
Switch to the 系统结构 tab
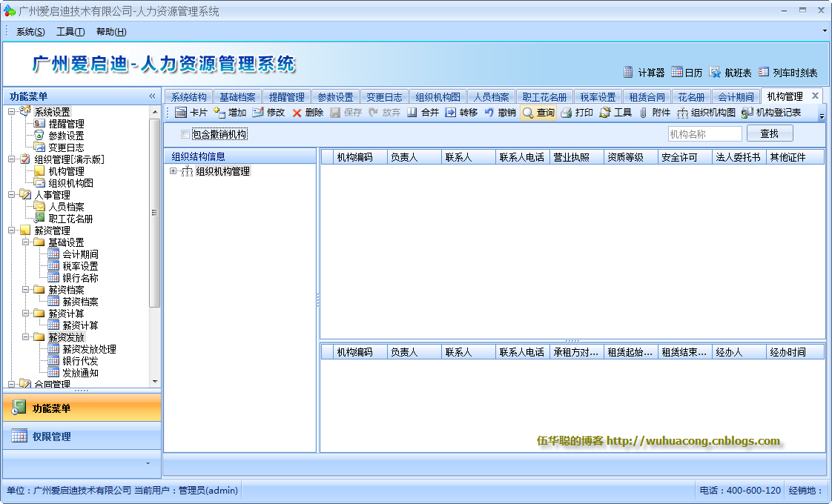189,97
